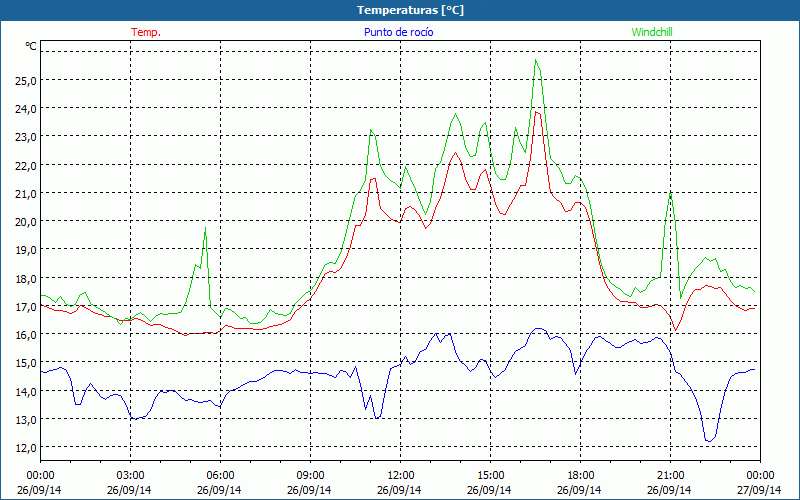The height and width of the screenshot is (500, 800).
Task: Click the 14,0 y-axis value
Action: click(x=25, y=391)
